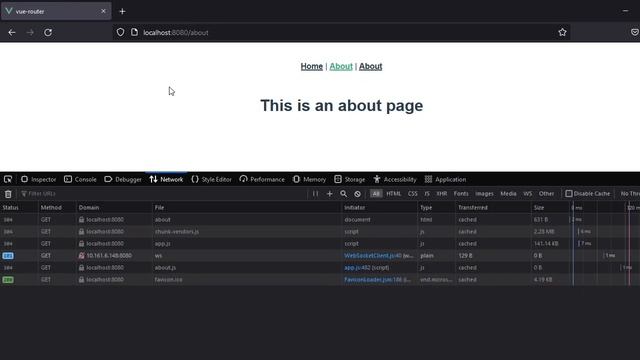Click the Filter URLs input field
This screenshot has width=640, height=360.
click(x=163, y=194)
